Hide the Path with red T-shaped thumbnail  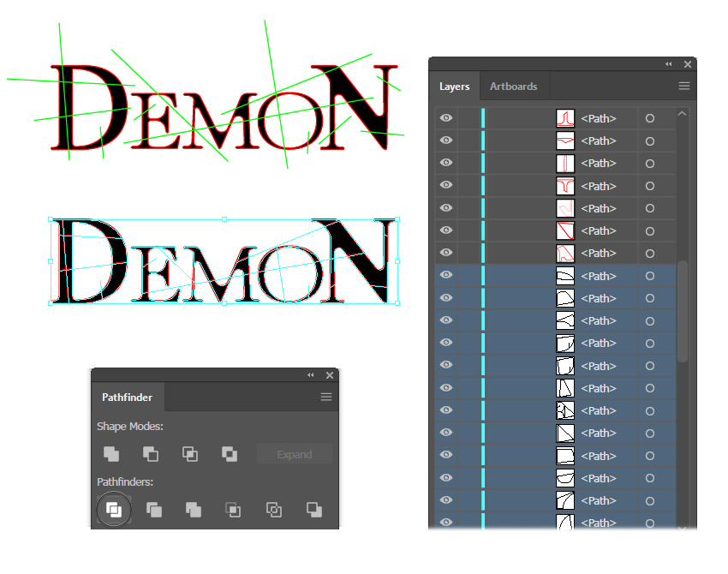tap(446, 185)
